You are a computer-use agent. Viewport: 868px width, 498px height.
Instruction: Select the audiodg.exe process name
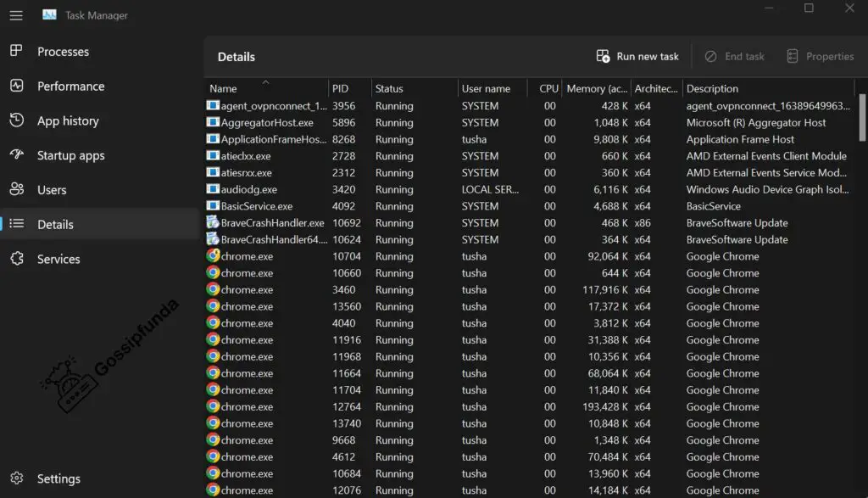(249, 189)
